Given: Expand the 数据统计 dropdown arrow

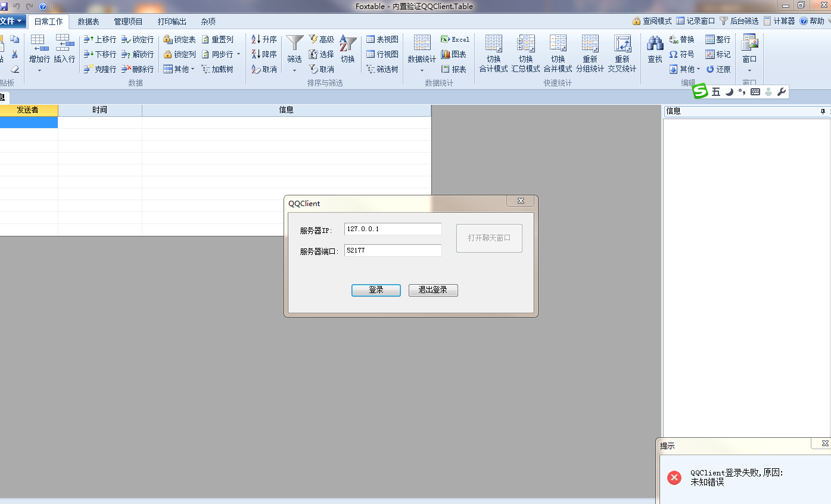Looking at the screenshot, I should [x=422, y=70].
